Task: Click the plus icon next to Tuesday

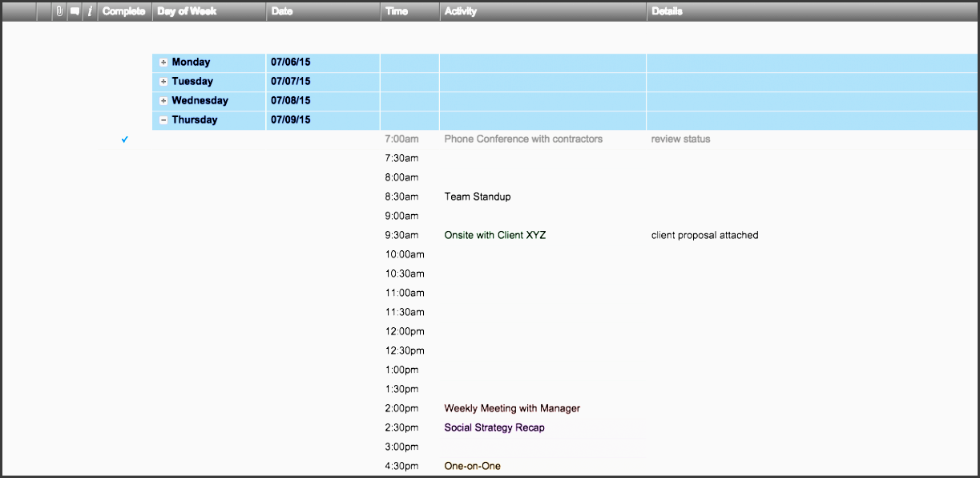Action: click(163, 81)
